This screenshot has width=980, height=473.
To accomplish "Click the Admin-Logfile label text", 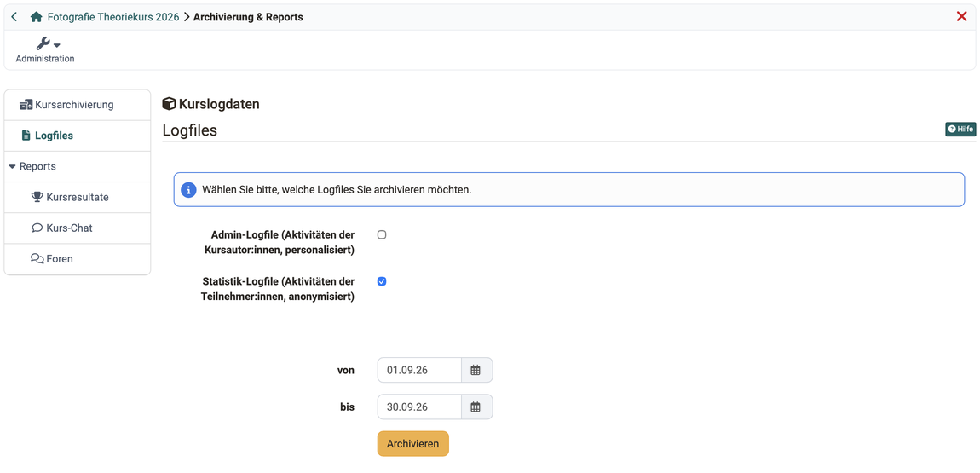I will [280, 242].
